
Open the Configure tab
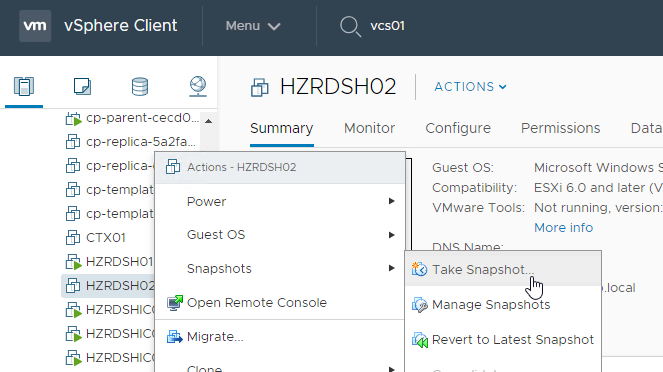coord(458,128)
